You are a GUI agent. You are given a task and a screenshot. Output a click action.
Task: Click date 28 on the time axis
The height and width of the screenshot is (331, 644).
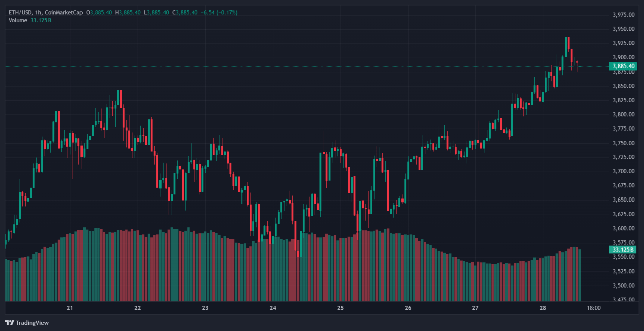543,308
